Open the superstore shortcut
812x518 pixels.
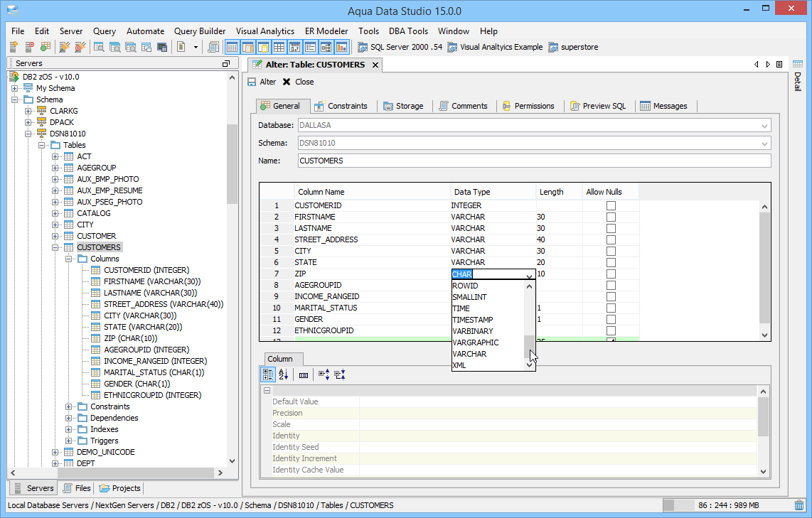point(573,47)
